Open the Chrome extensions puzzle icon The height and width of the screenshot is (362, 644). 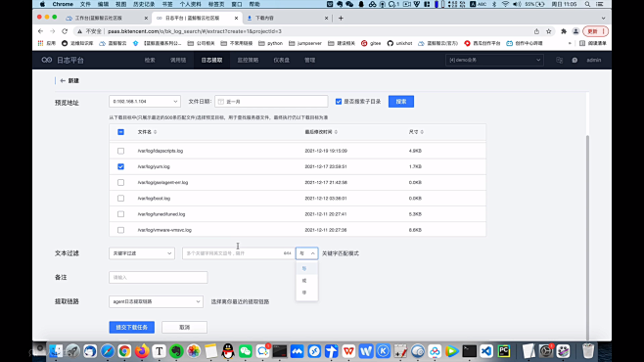564,31
